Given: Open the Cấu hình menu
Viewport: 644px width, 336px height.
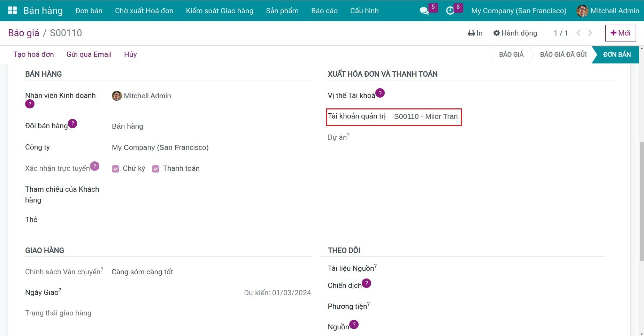Looking at the screenshot, I should (x=364, y=11).
